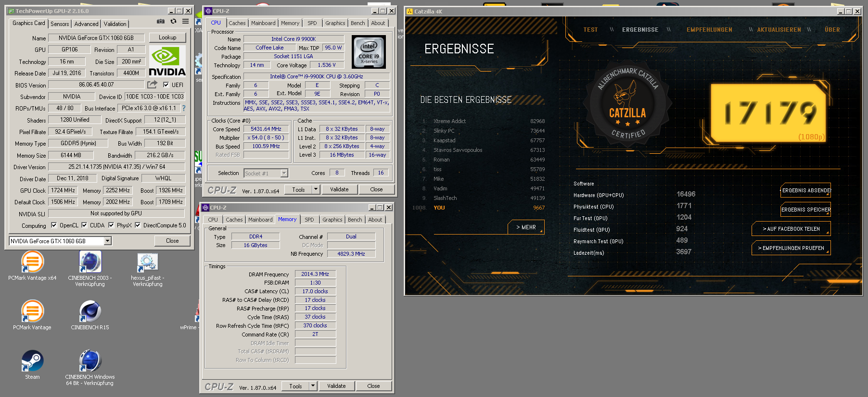Toggle the DirectCompute 5.0 checkbox
Image resolution: width=868 pixels, height=397 pixels.
(138, 225)
